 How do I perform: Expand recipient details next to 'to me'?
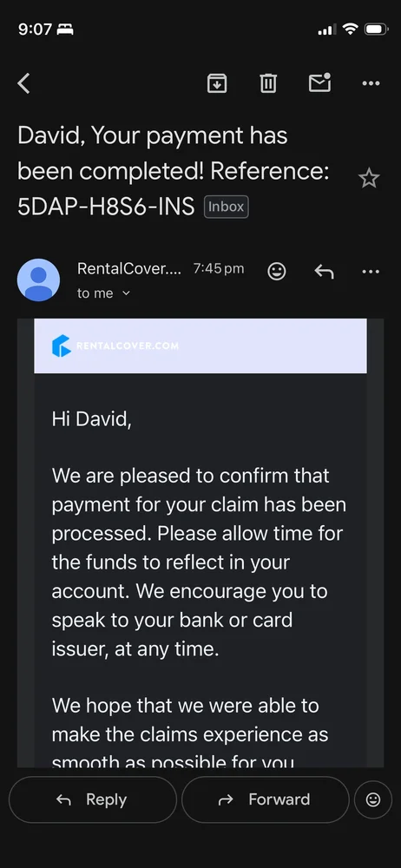point(126,293)
